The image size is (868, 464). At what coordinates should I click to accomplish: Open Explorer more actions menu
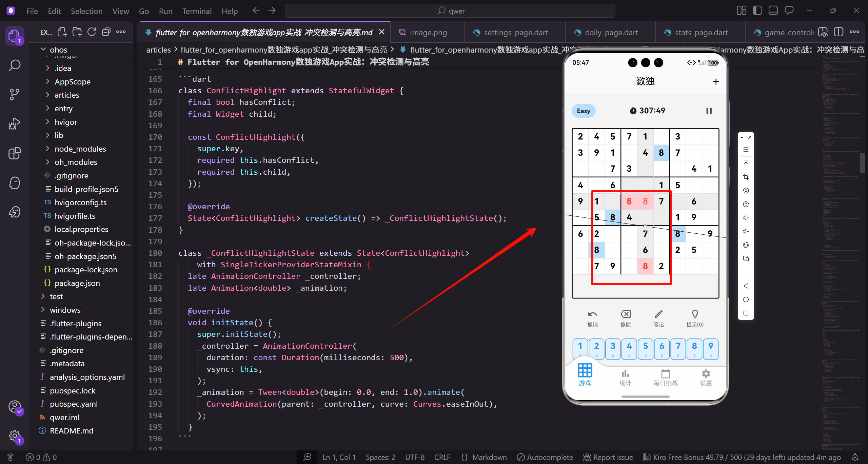121,32
